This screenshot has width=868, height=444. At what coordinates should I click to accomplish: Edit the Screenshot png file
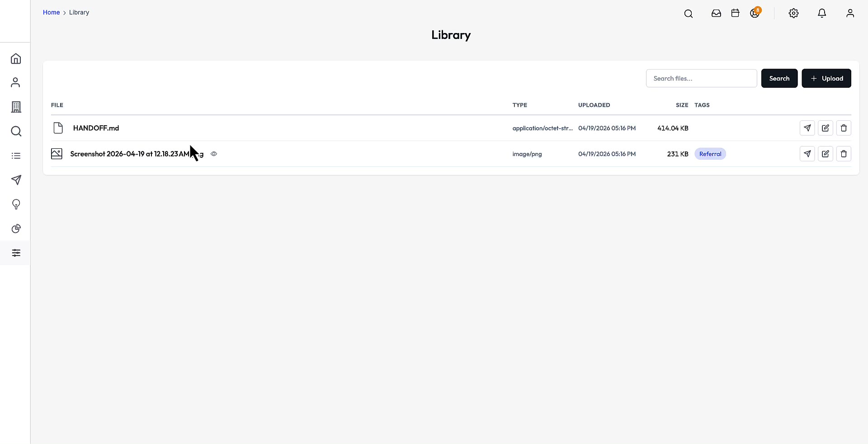pyautogui.click(x=825, y=154)
